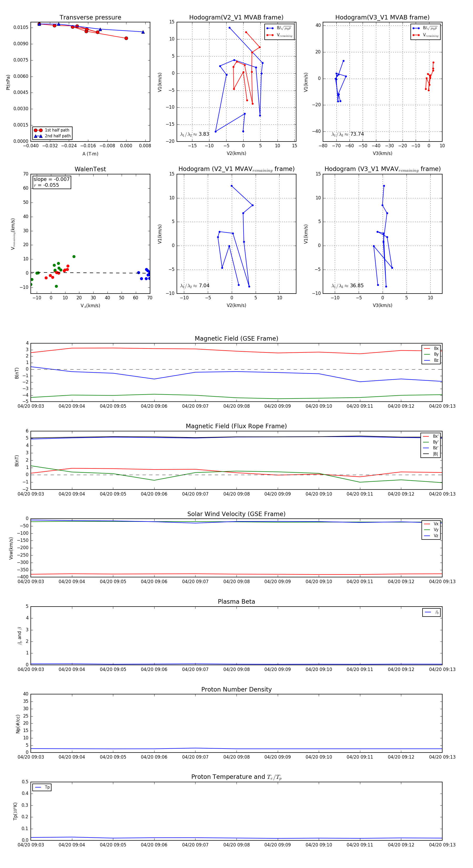473x868 pixels.
Task: Click the "Hodogram(V3_V1 MVAB frame)" title
Action: 382,18
